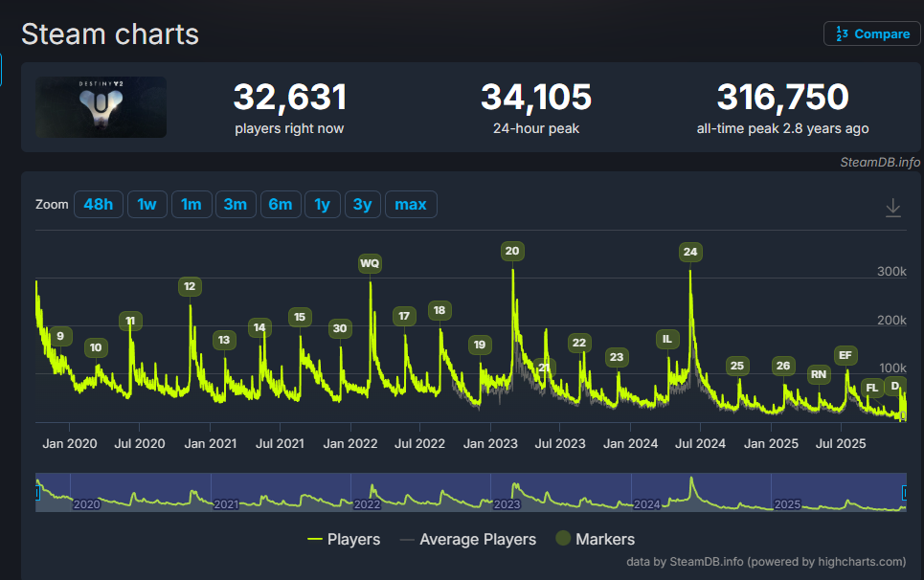Click the 34,105 24-hour peak figure
The width and height of the screenshot is (924, 580).
536,98
